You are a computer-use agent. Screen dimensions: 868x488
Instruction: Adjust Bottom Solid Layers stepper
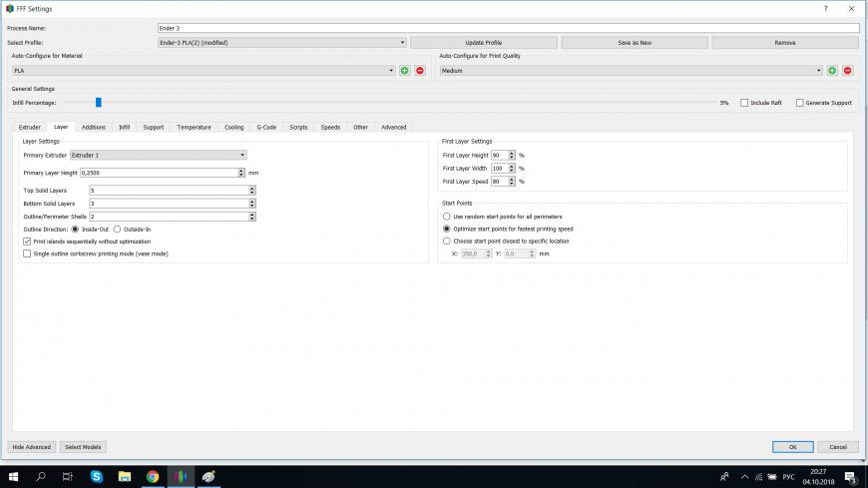[251, 204]
